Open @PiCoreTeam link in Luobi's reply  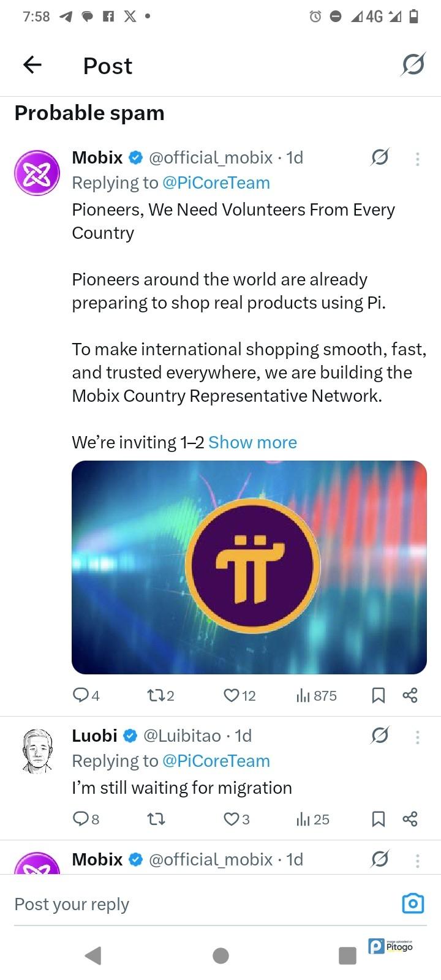point(216,761)
